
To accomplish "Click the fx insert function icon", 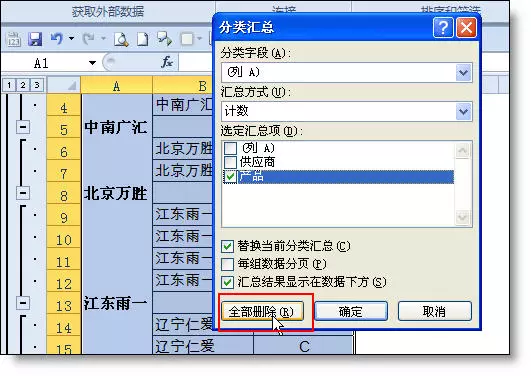I will pos(167,62).
